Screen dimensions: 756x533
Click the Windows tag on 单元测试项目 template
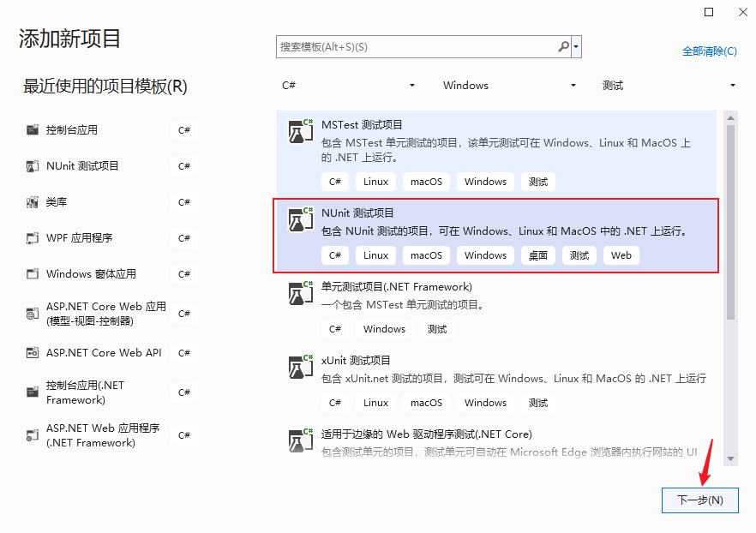tap(384, 329)
